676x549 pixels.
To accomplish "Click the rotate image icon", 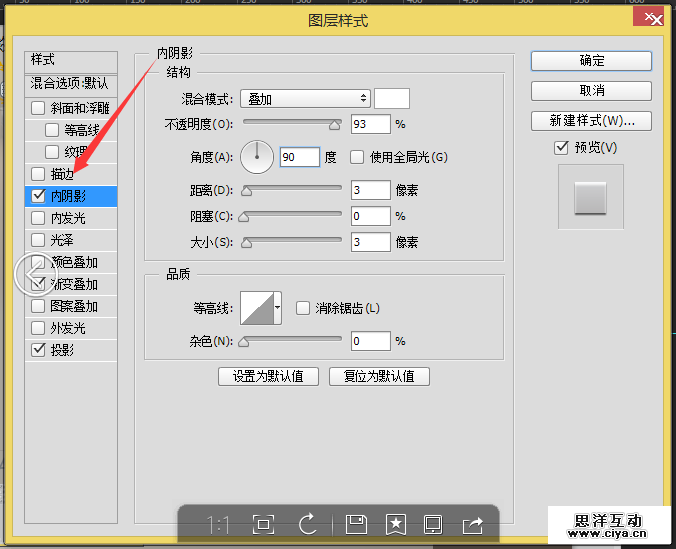I will click(x=307, y=524).
